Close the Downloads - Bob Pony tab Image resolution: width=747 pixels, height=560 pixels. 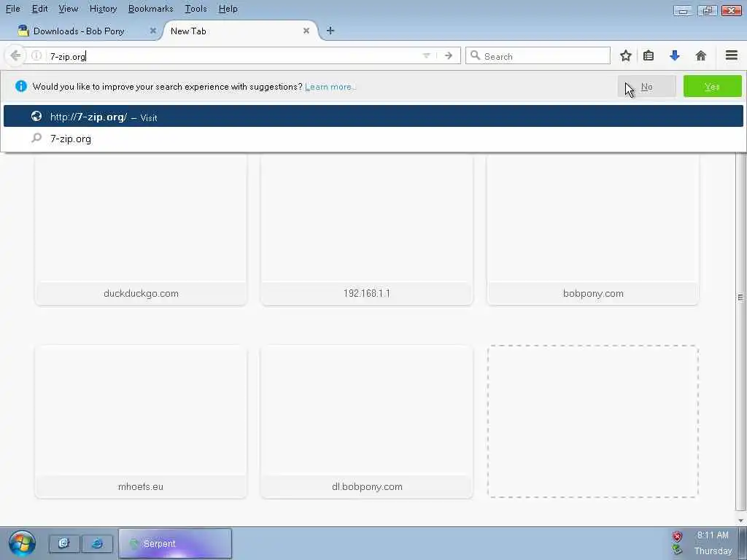point(153,31)
